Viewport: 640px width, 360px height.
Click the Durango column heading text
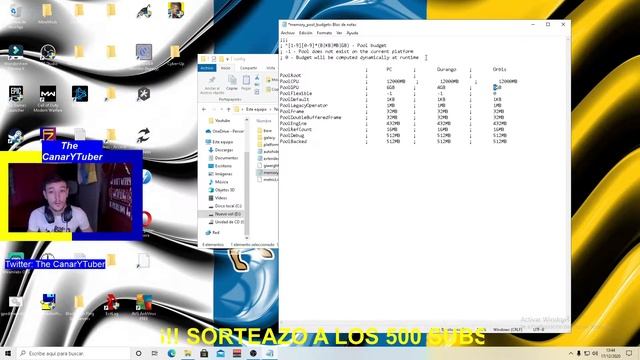click(447, 69)
